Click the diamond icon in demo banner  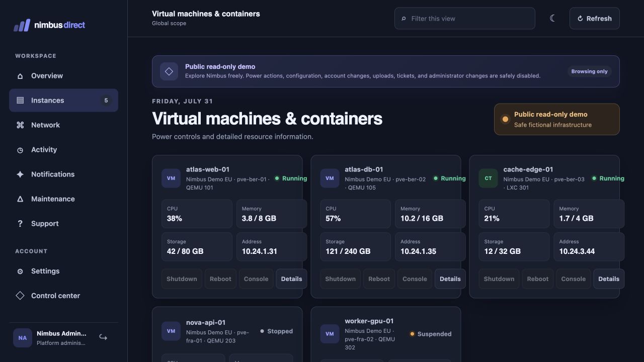click(169, 71)
